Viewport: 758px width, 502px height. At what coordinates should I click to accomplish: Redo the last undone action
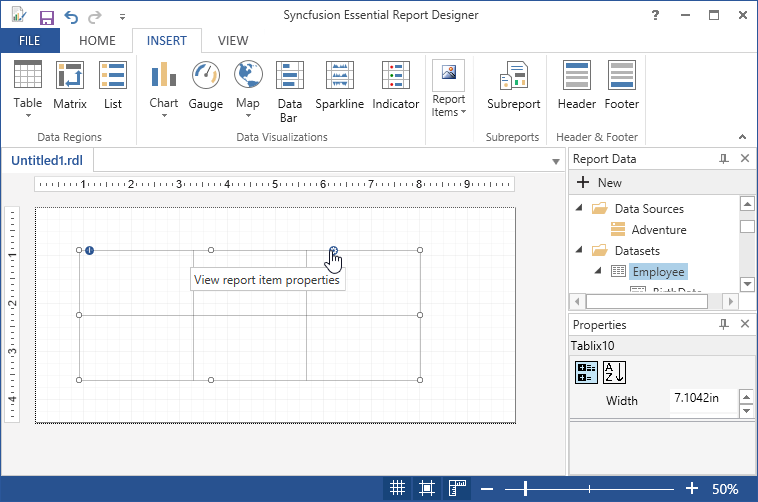[x=95, y=17]
